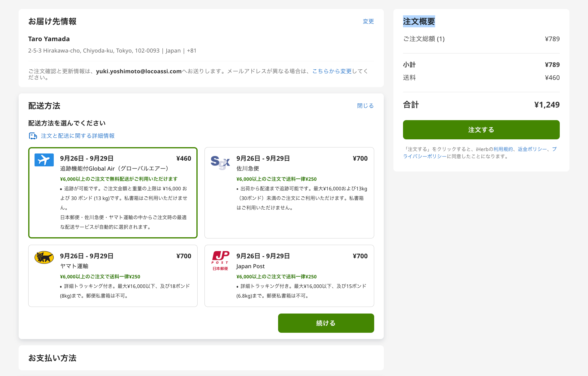Select the Japan Post ¥700 shipping option
This screenshot has height=376, width=588.
[289, 275]
